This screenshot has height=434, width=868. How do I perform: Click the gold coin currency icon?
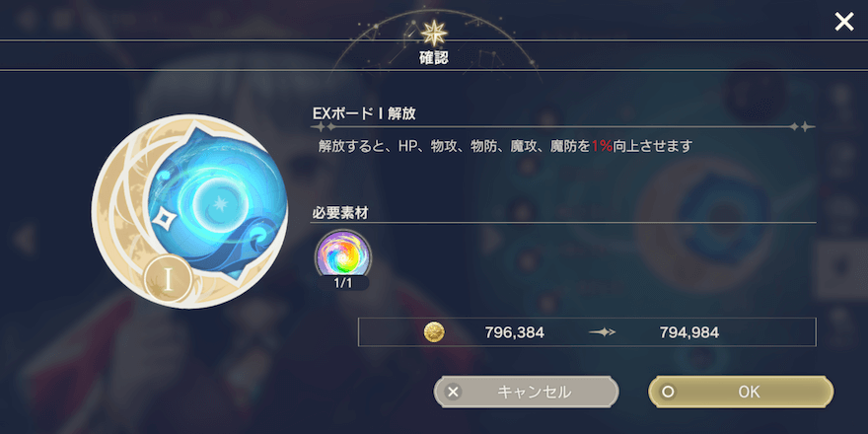click(434, 332)
